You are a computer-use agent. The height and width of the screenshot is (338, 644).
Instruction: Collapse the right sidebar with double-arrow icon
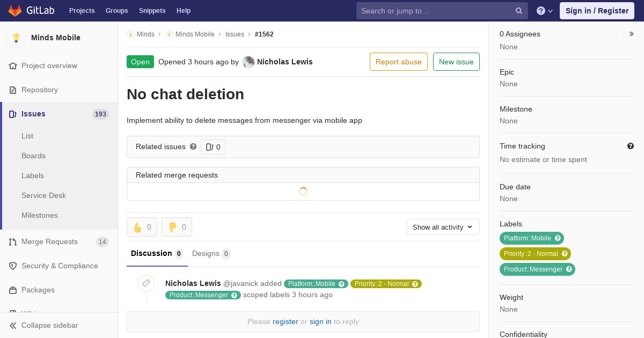(632, 34)
